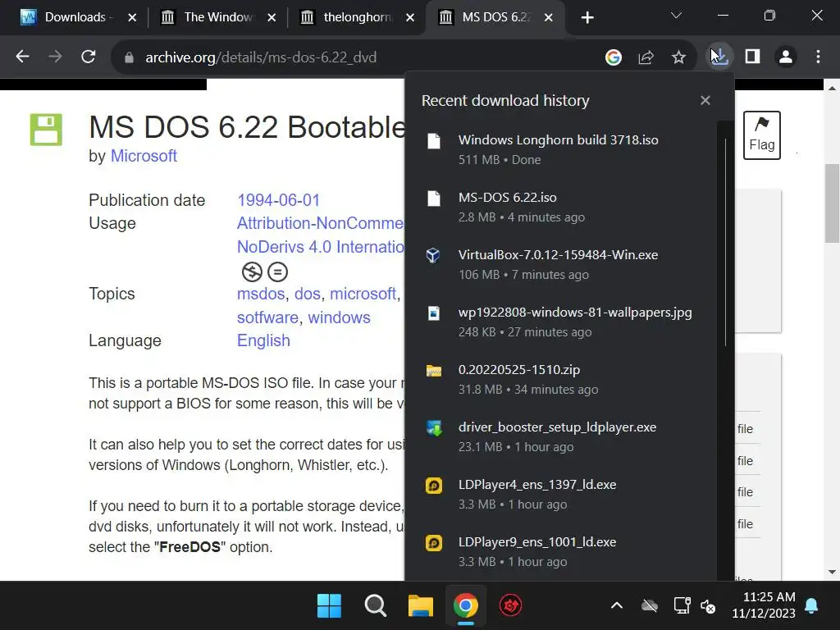
Task: Open the dos topic link
Action: tap(308, 294)
